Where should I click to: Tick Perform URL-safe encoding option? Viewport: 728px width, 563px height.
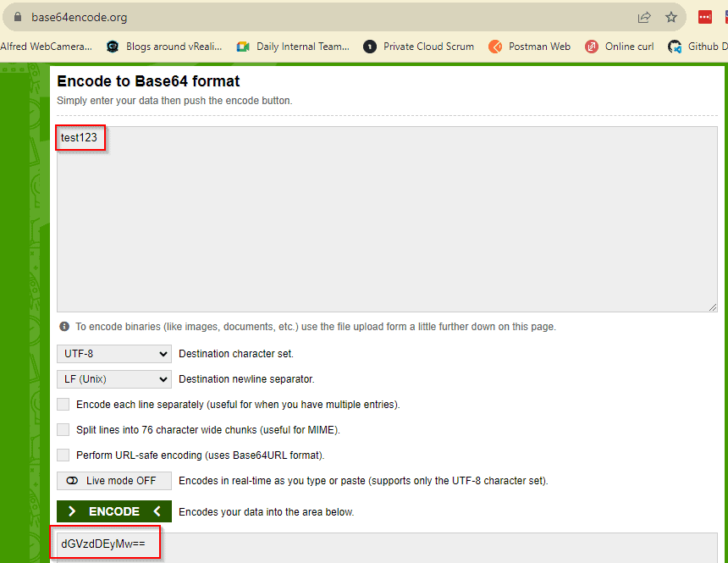(x=63, y=455)
